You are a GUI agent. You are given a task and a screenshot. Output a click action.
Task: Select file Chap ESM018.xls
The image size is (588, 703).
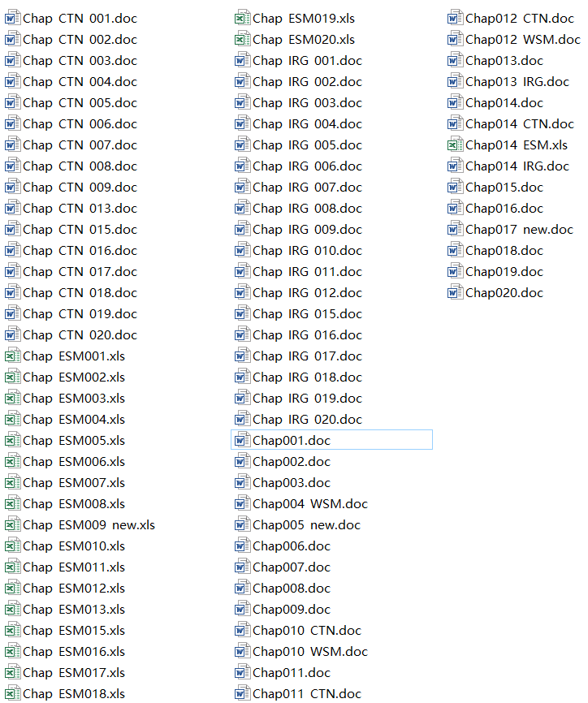point(65,693)
